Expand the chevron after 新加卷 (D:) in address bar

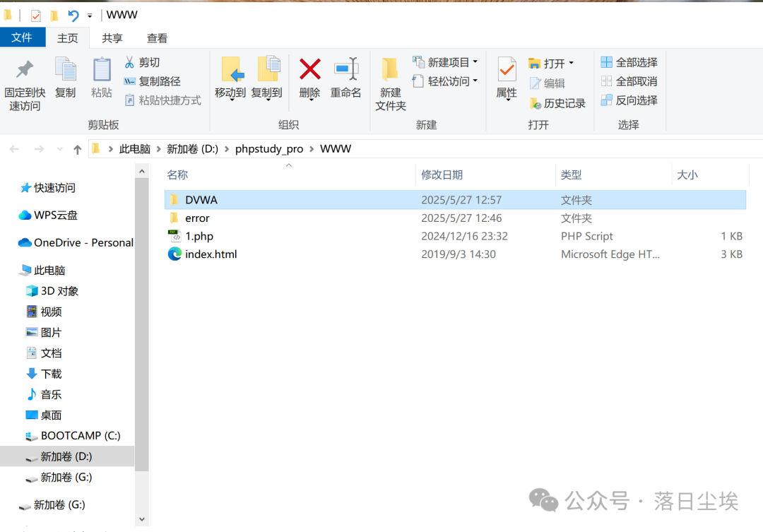click(227, 149)
